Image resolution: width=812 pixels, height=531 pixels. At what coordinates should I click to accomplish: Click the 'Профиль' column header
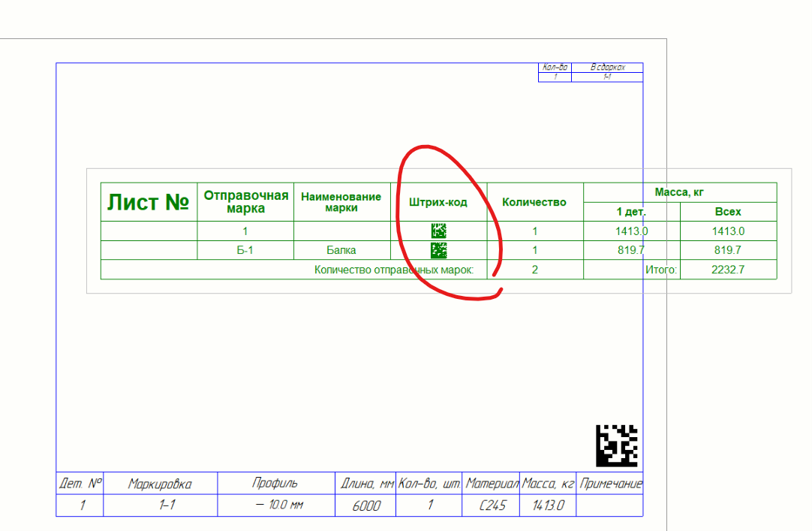click(x=275, y=484)
